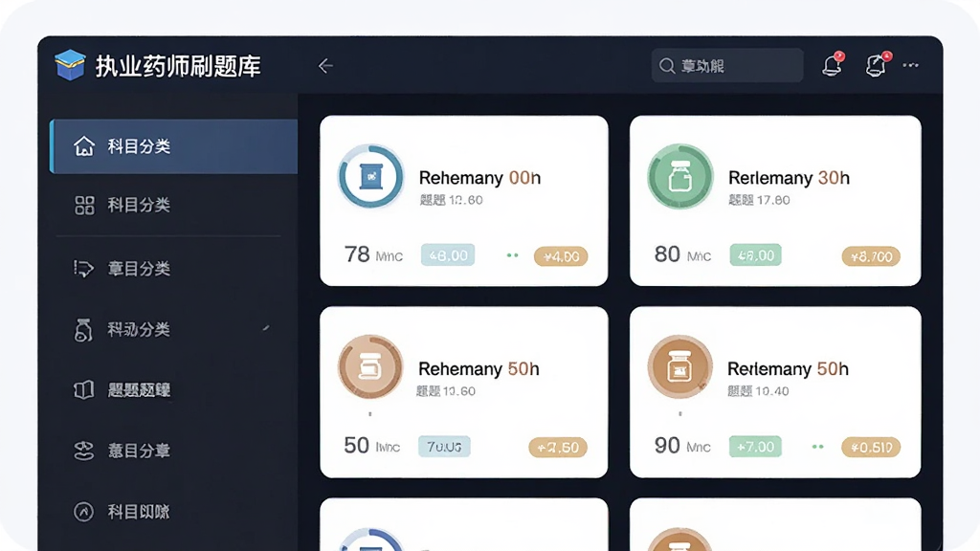Click green badge in Rerlemany 30h card
980x551 pixels.
pyautogui.click(x=756, y=254)
